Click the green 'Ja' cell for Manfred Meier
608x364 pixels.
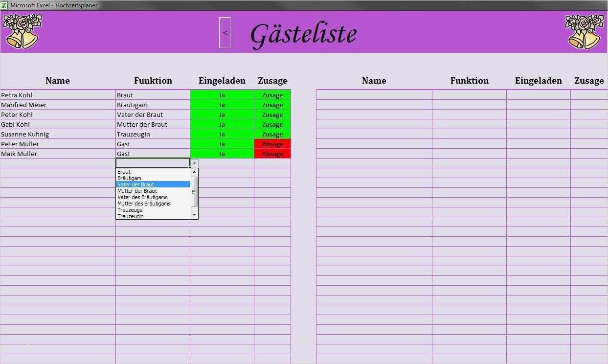[222, 105]
